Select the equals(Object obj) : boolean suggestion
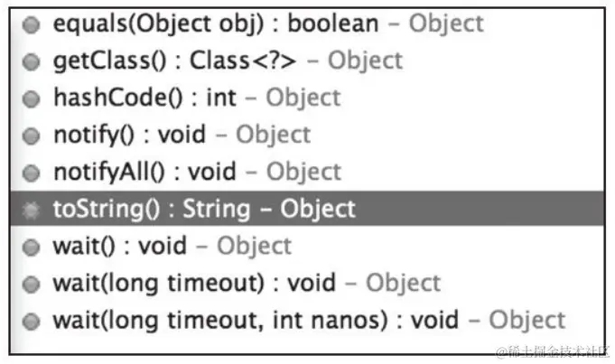Image resolution: width=615 pixels, height=364 pixels. pos(307,24)
